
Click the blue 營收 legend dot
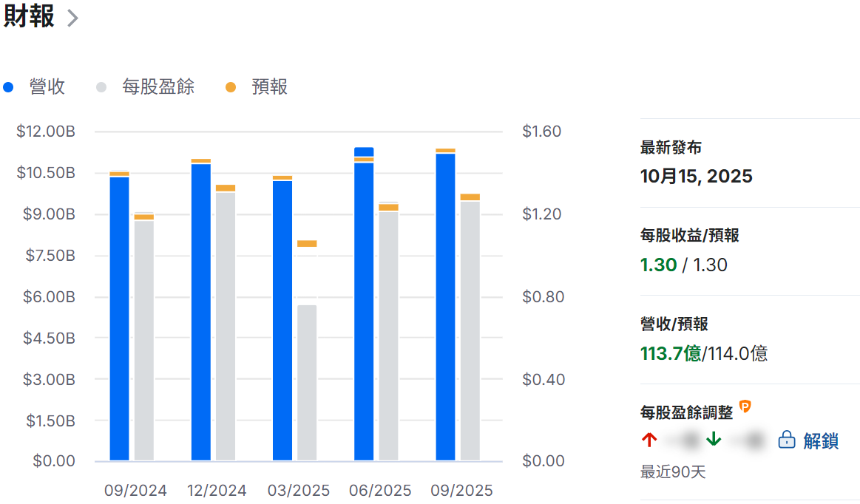(x=9, y=87)
